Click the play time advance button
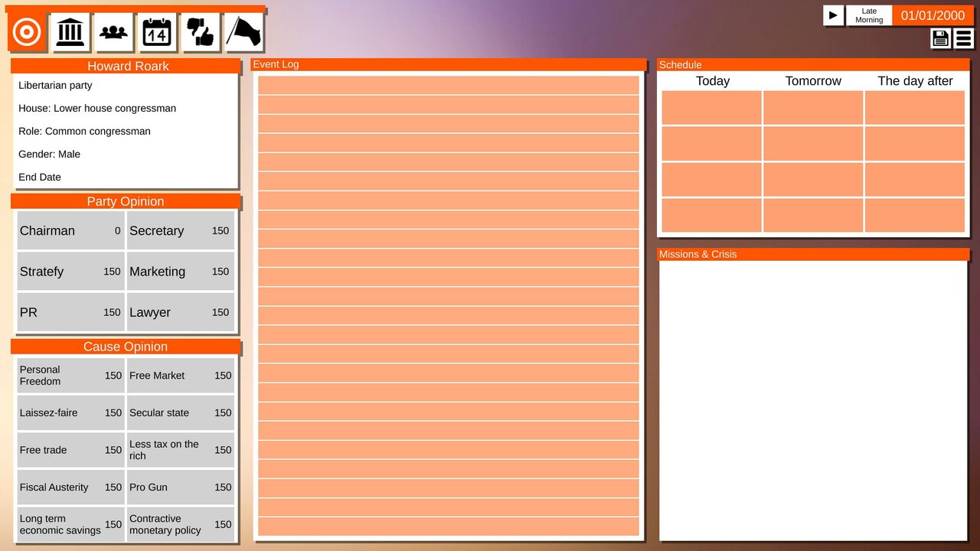Viewport: 980px width, 551px height. click(x=833, y=15)
